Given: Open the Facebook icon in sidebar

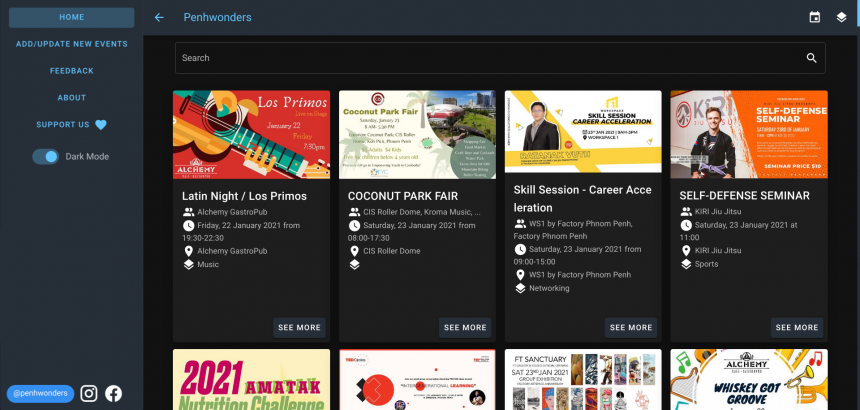Looking at the screenshot, I should [114, 394].
